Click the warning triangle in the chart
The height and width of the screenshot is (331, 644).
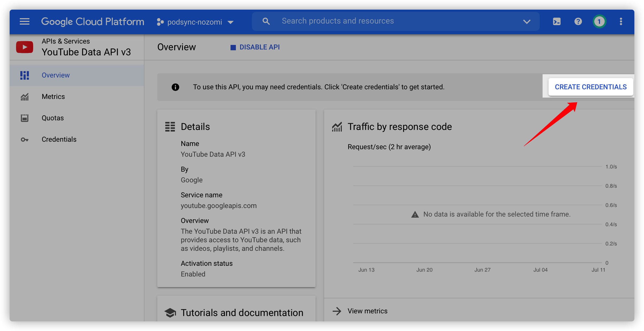(415, 214)
